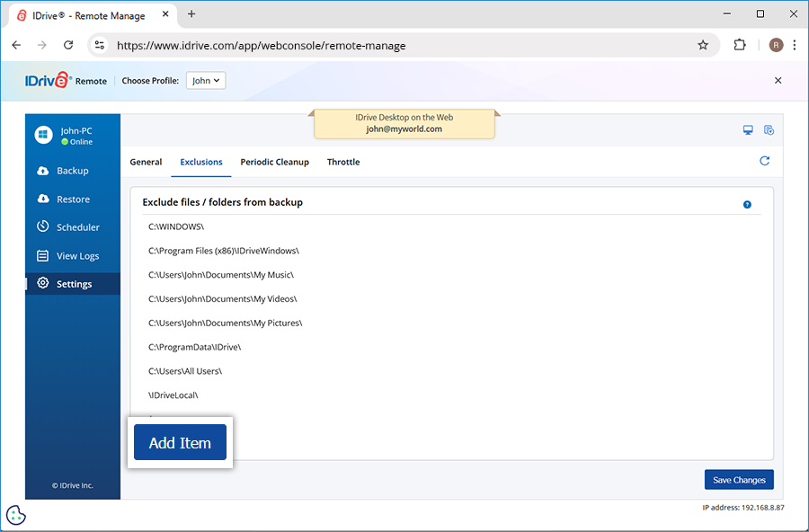Click the refresh icon beside the tabs

click(x=765, y=161)
